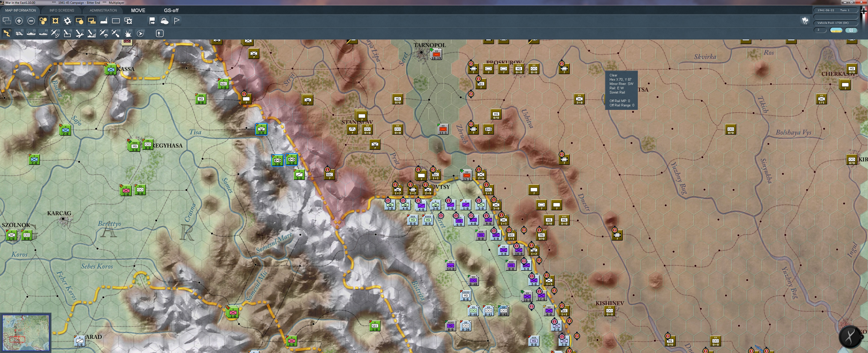Click the MOVE mode label
The image size is (868, 353).
138,10
